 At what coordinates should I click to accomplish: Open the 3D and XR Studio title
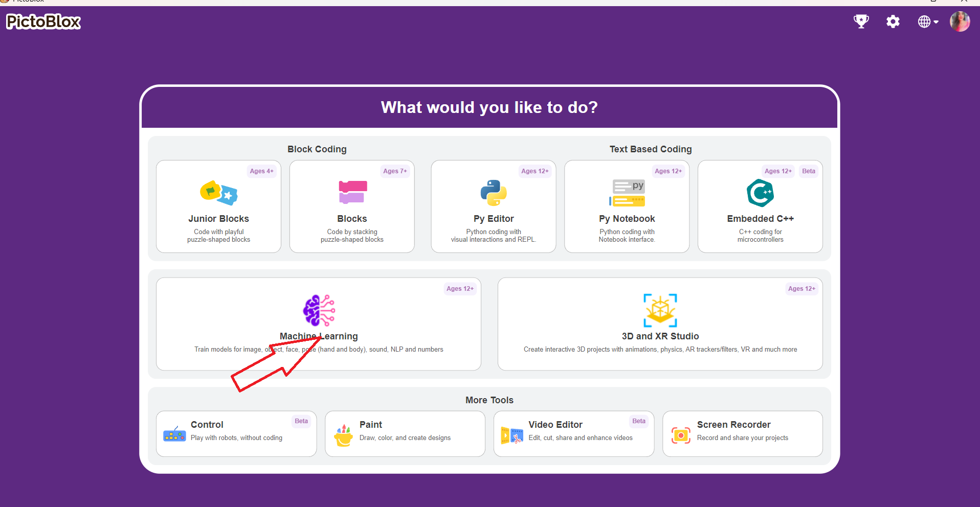point(660,336)
